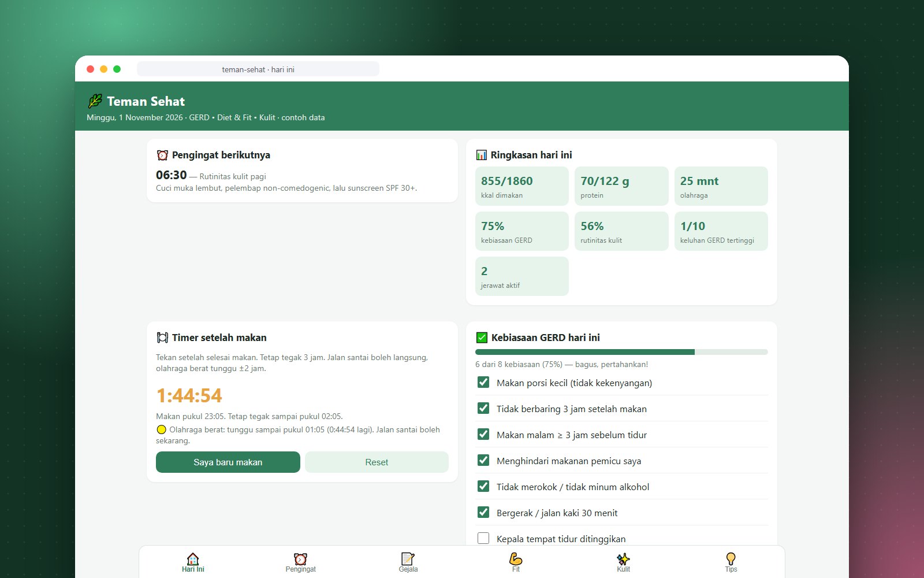Click the GERD habits progress bar
The width and height of the screenshot is (924, 578).
pyautogui.click(x=621, y=352)
